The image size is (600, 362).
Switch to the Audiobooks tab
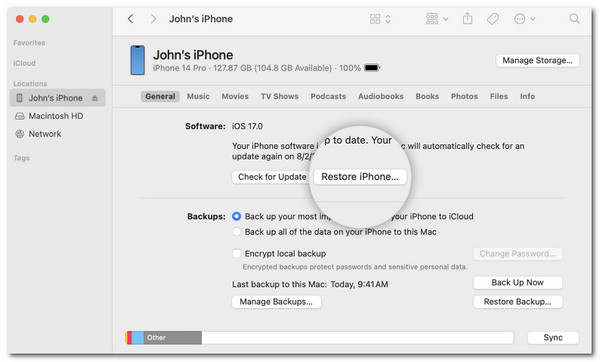click(381, 96)
